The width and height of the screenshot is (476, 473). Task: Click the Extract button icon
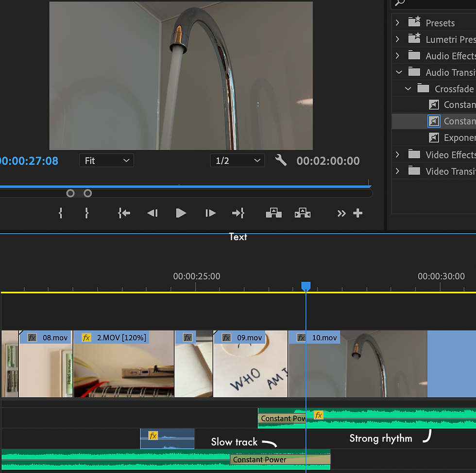pos(303,213)
